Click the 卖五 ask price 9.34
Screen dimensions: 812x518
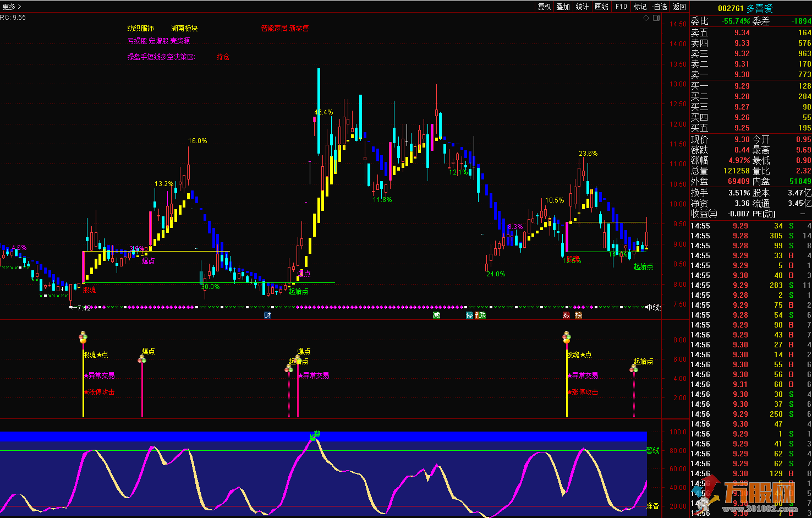point(742,32)
